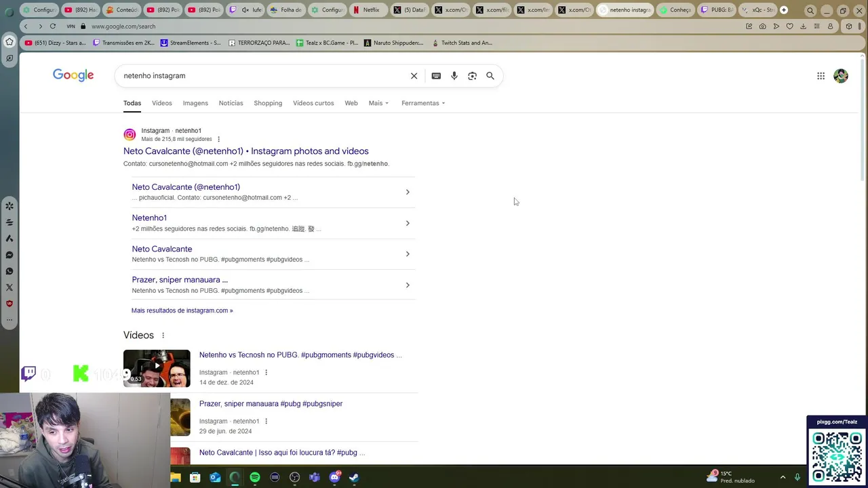868x488 pixels.
Task: Open the Prazer, sniper manauara sitelink title
Action: [x=180, y=280]
